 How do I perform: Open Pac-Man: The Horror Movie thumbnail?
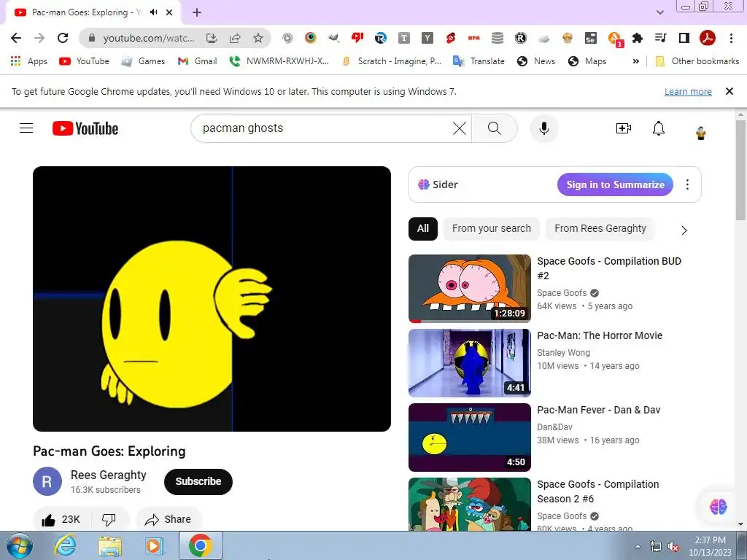pyautogui.click(x=470, y=363)
